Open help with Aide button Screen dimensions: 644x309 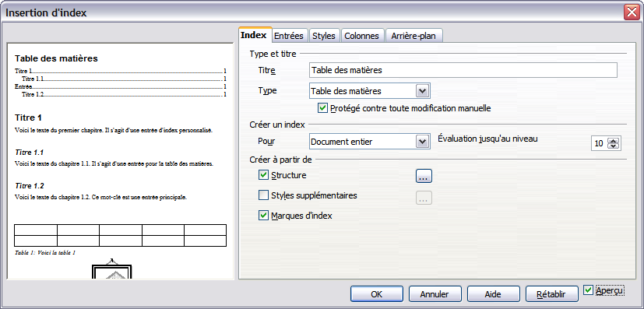(493, 293)
